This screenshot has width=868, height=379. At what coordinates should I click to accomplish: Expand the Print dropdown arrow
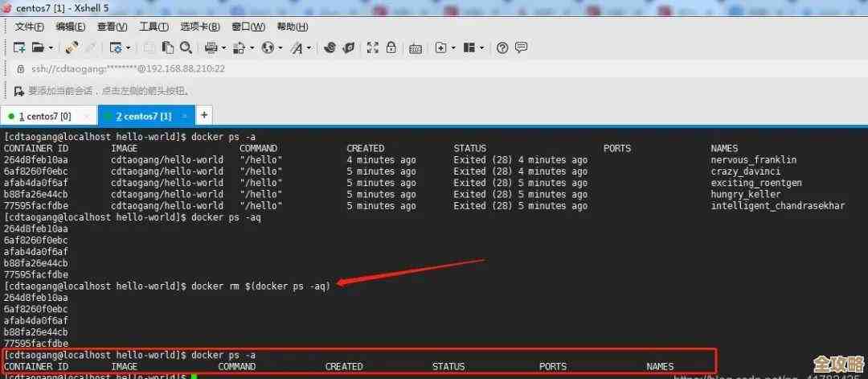pos(223,48)
